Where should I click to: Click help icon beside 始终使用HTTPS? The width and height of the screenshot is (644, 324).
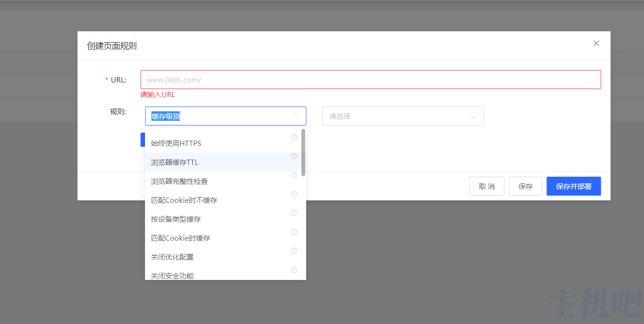(x=294, y=137)
